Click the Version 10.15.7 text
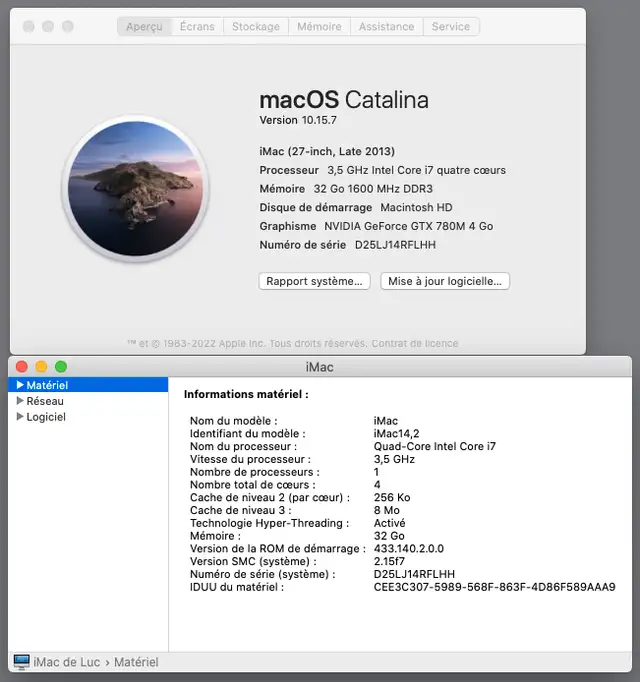Viewport: 640px width, 682px height. click(298, 120)
